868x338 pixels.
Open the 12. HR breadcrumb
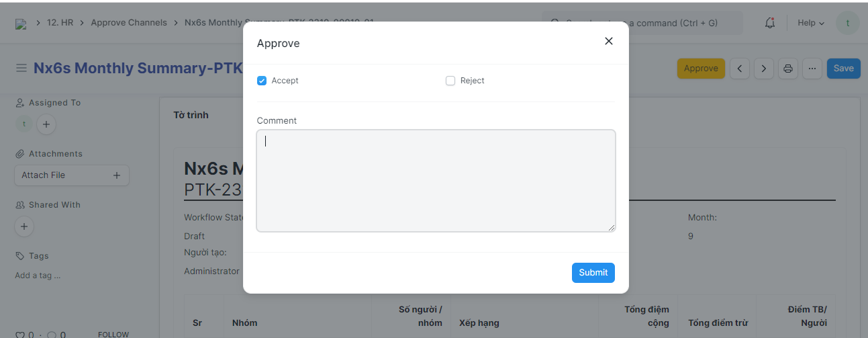tap(60, 23)
